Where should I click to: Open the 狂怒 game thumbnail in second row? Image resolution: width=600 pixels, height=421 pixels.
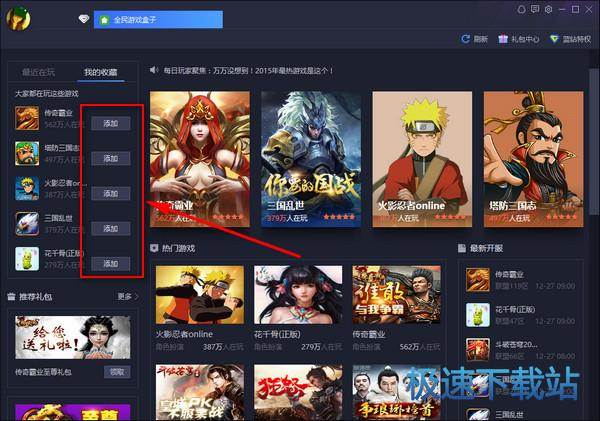coord(298,392)
